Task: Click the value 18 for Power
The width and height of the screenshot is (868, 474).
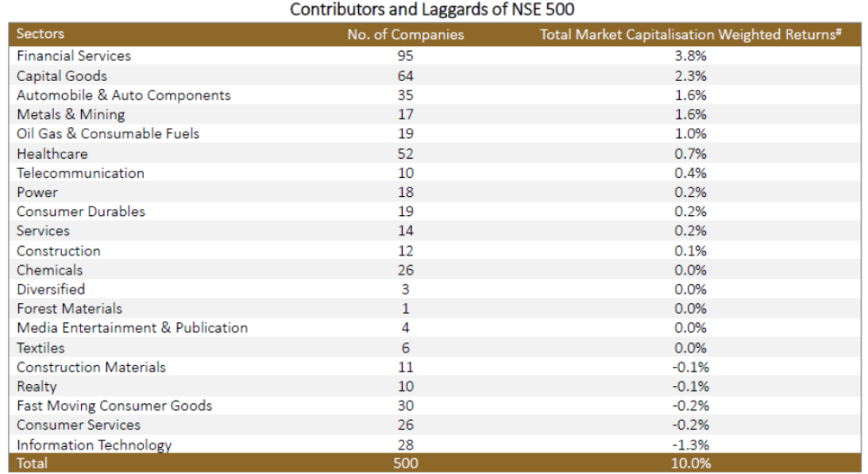Action: (405, 193)
